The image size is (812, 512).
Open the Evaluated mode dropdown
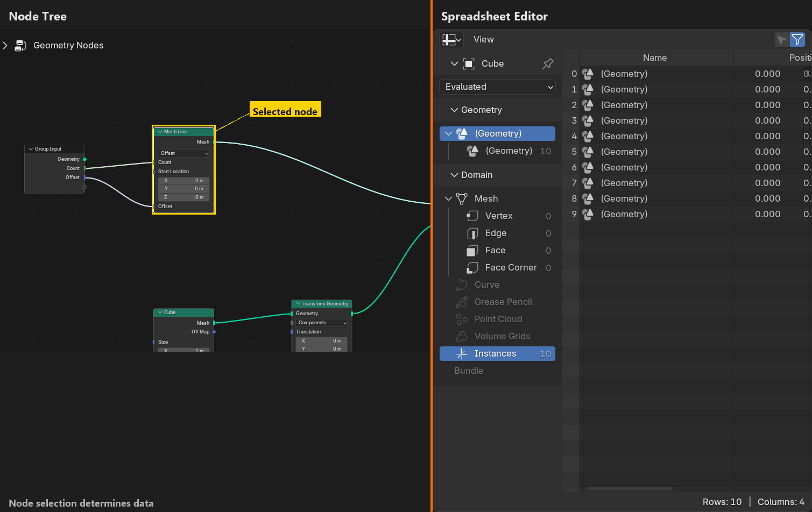(x=497, y=87)
